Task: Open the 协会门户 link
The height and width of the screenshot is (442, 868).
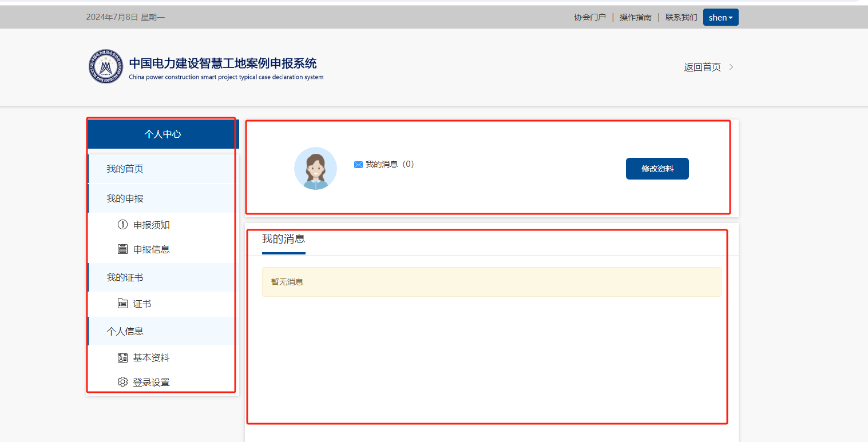Action: [x=590, y=17]
